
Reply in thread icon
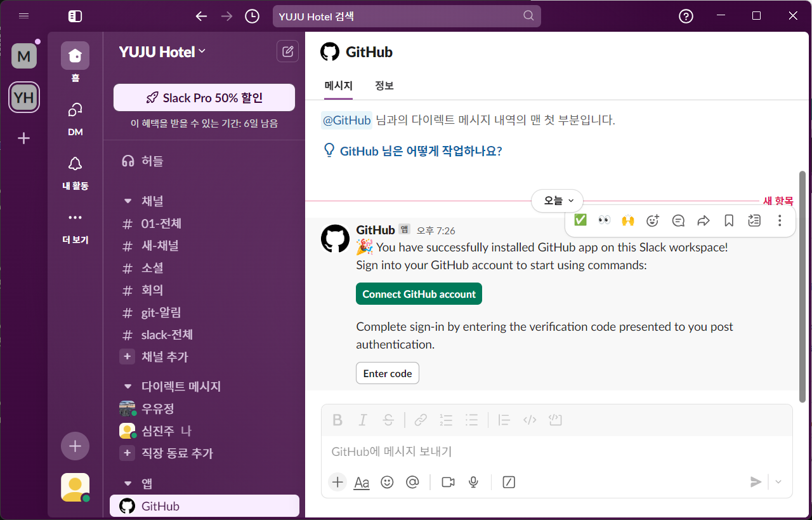[x=678, y=220]
